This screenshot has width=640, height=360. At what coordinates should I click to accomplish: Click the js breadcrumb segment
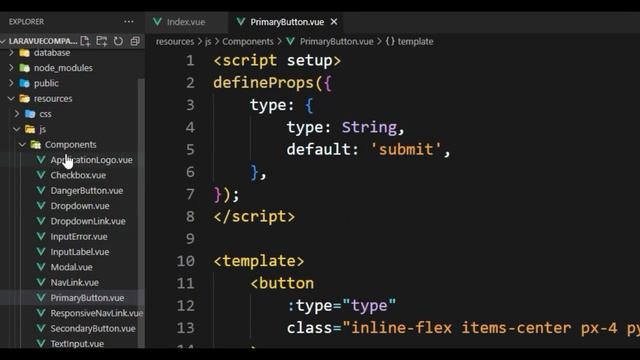coord(208,41)
